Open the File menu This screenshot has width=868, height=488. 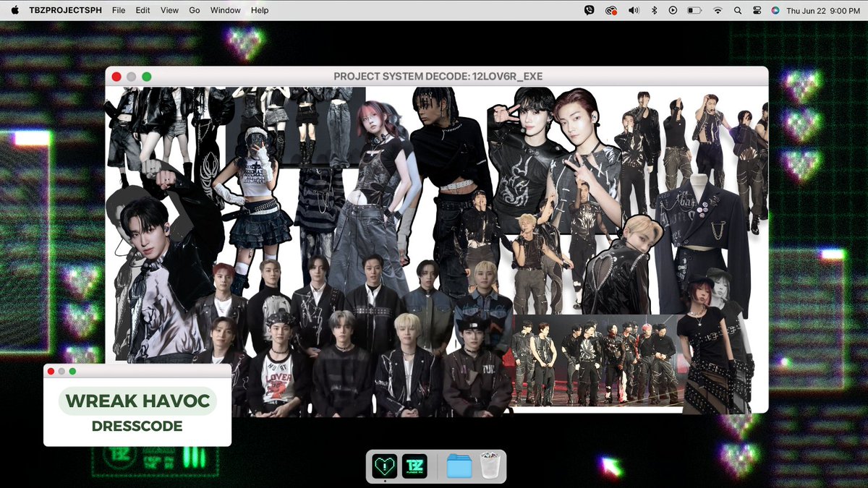[x=119, y=10]
